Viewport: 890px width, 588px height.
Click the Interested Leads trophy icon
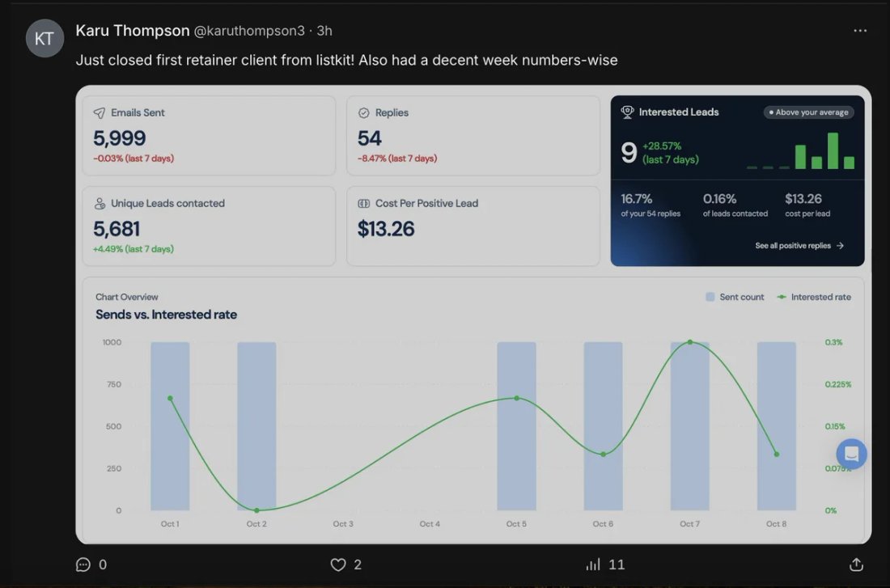pyautogui.click(x=627, y=112)
